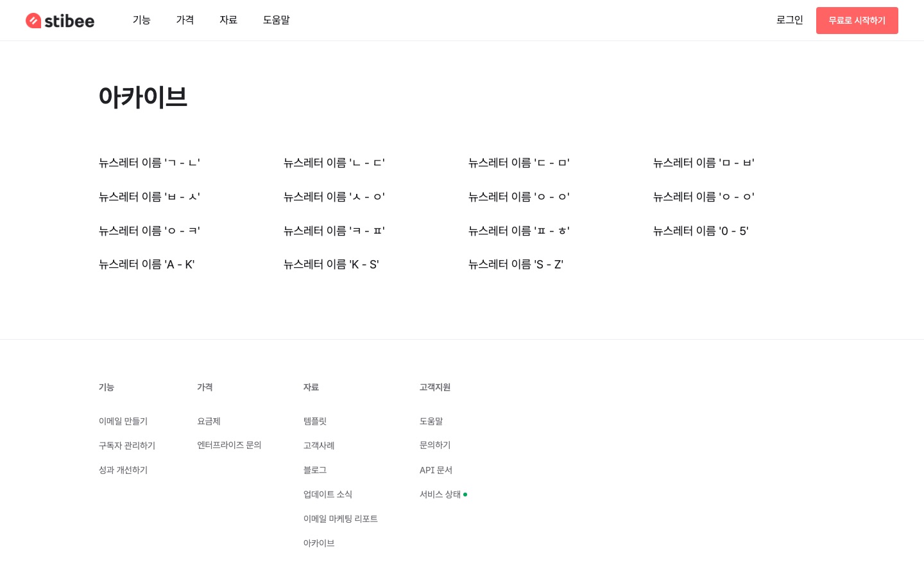This screenshot has height=578, width=924.
Task: Open the 아카이브 link in the footer
Action: pyautogui.click(x=319, y=543)
